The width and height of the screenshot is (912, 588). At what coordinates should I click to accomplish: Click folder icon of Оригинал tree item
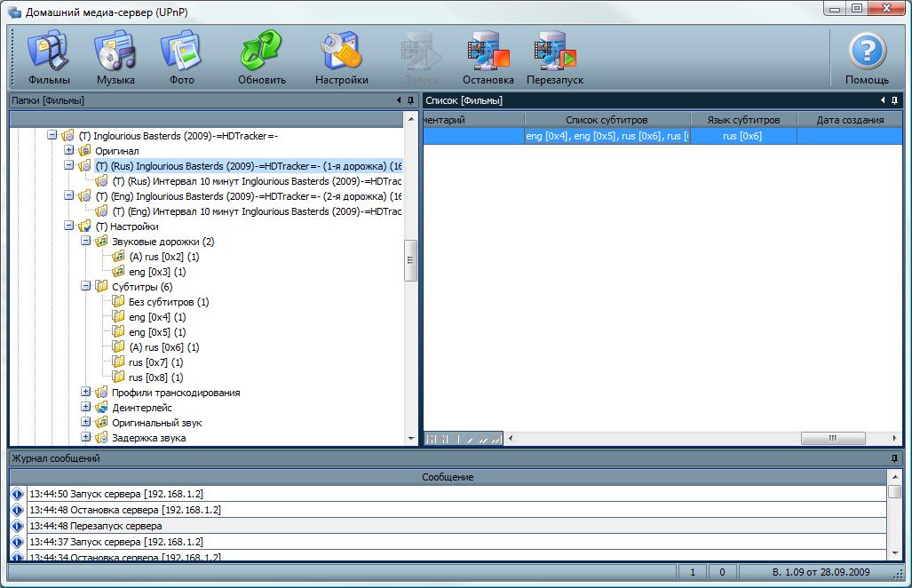(84, 151)
